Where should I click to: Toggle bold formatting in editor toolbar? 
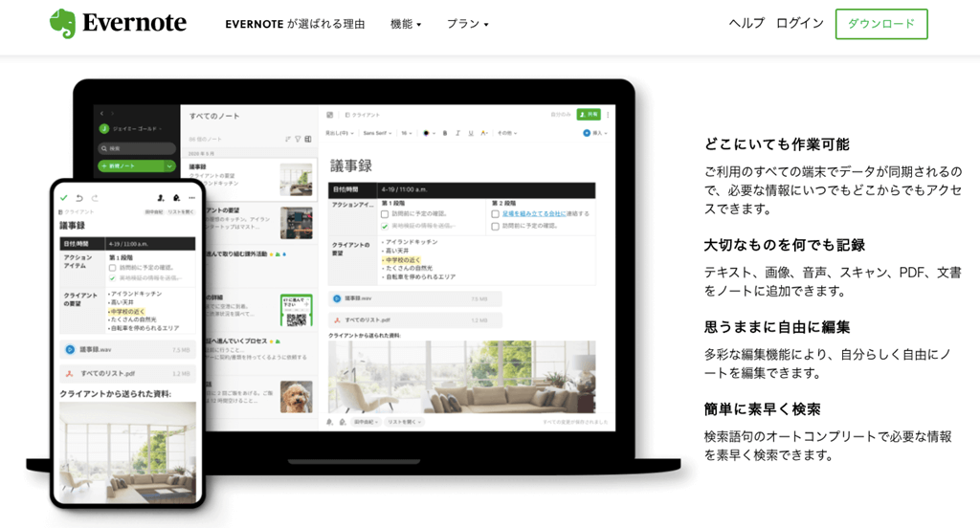(x=445, y=133)
